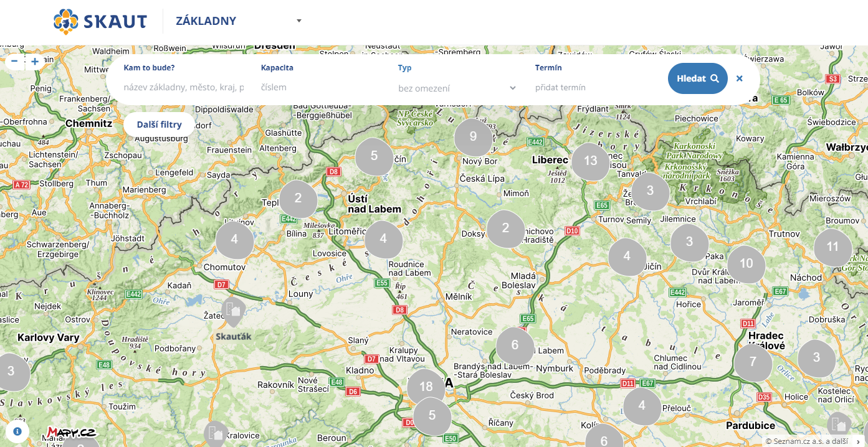
Task: Open the cluster of 10 near Dvůr Králové
Action: (x=746, y=264)
